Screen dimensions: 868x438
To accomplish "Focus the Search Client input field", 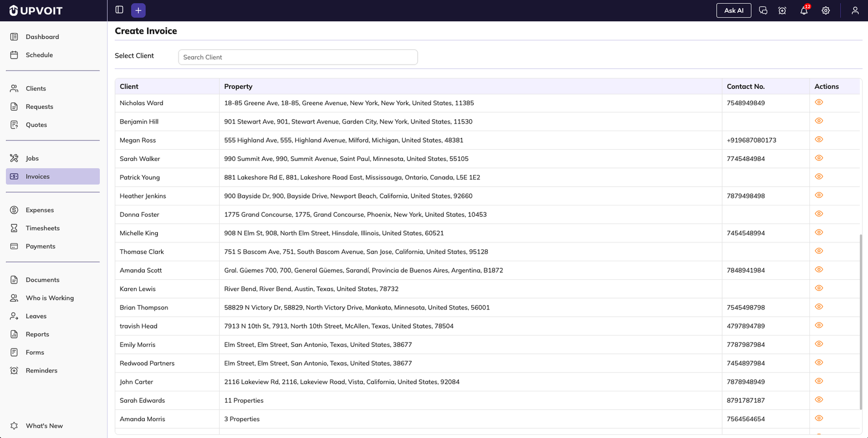I will pos(298,57).
